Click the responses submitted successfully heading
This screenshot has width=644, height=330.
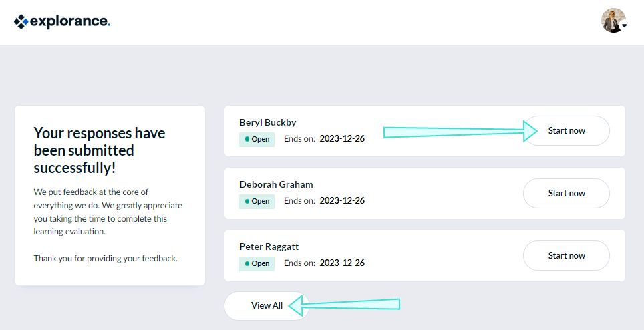coord(100,150)
